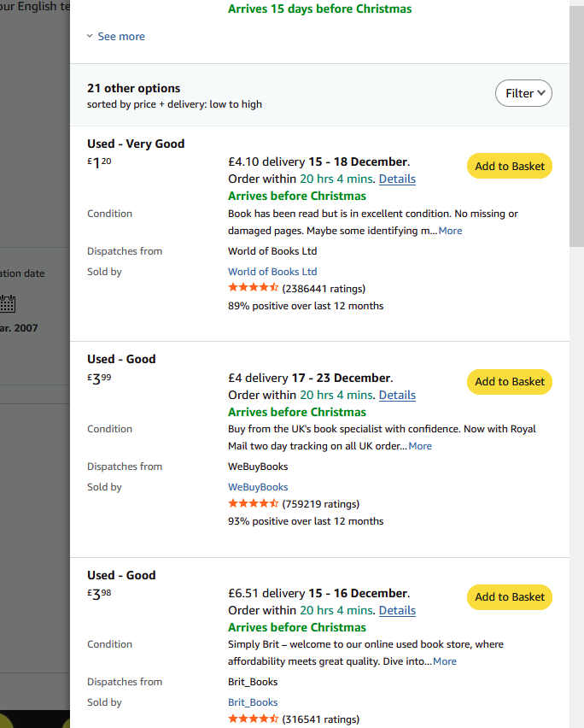
Task: Expand More on WeBuyBooks condition text
Action: point(419,446)
